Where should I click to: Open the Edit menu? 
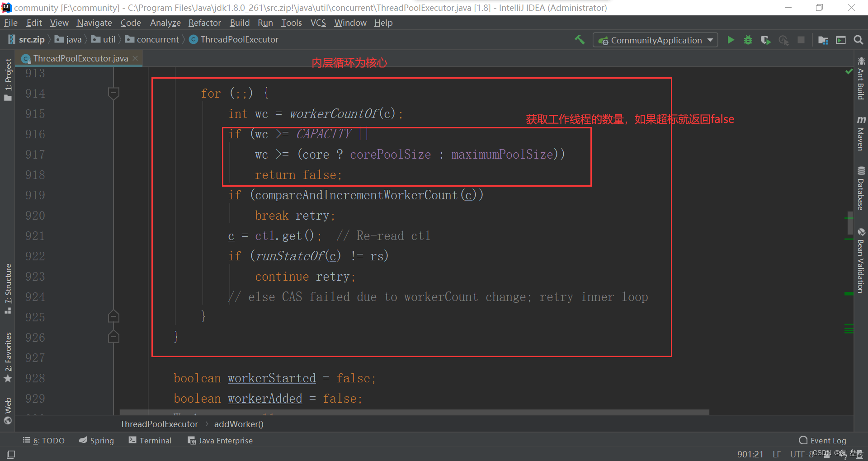[34, 23]
